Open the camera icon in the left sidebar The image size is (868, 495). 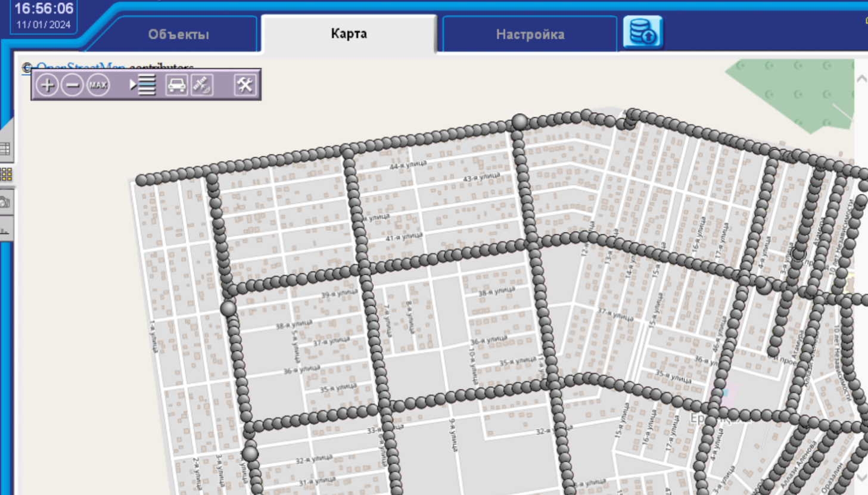tap(5, 203)
